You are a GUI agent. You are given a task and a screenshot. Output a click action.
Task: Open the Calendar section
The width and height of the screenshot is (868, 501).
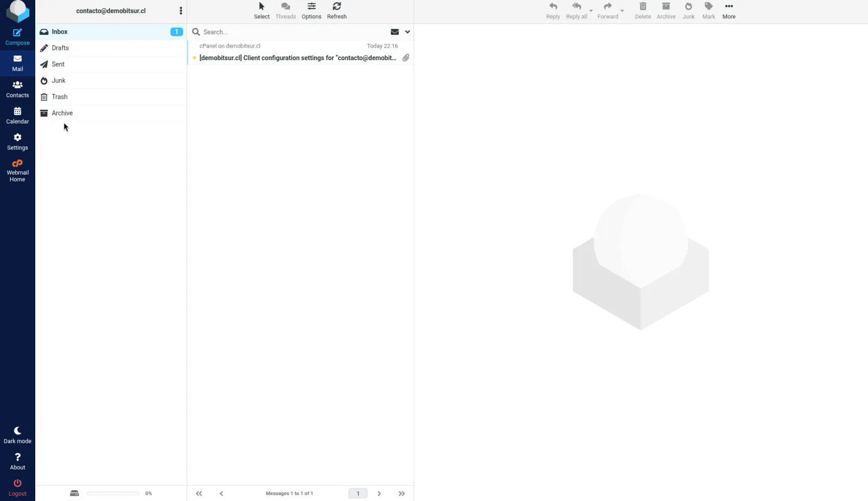tap(17, 115)
